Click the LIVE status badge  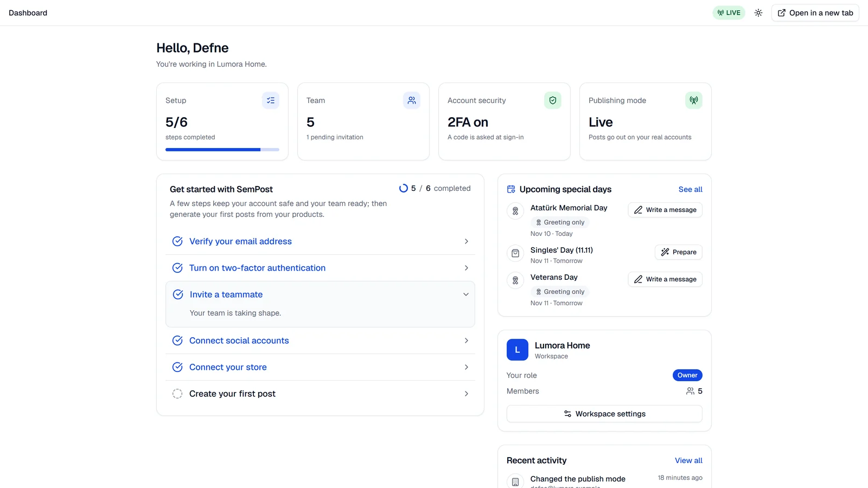729,13
